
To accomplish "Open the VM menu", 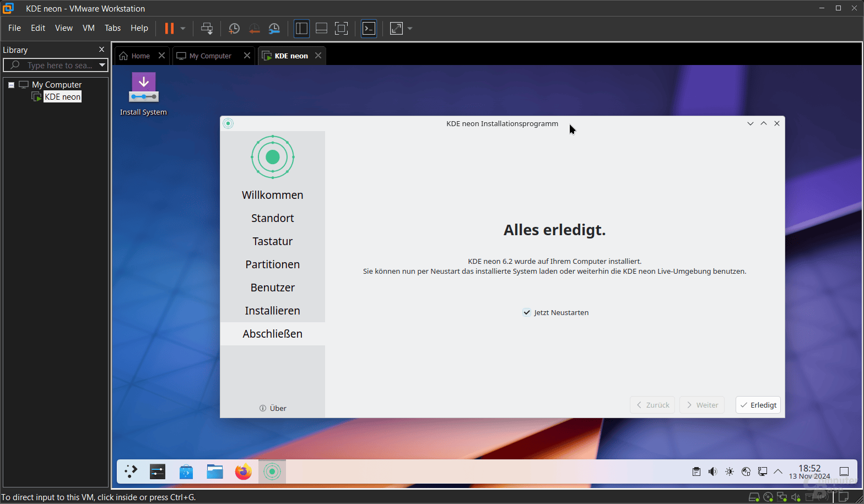I will pyautogui.click(x=89, y=28).
